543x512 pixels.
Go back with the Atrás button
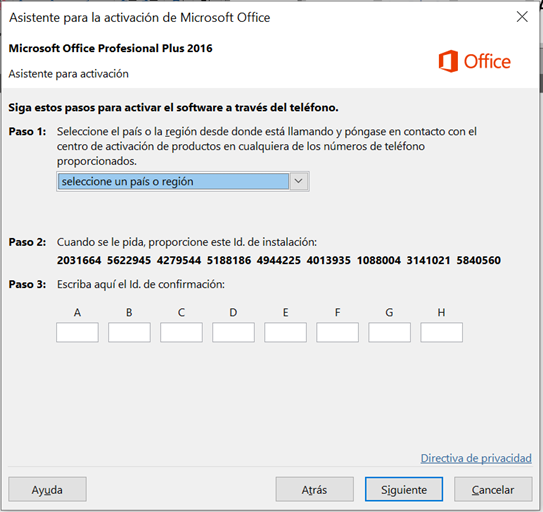(314, 489)
